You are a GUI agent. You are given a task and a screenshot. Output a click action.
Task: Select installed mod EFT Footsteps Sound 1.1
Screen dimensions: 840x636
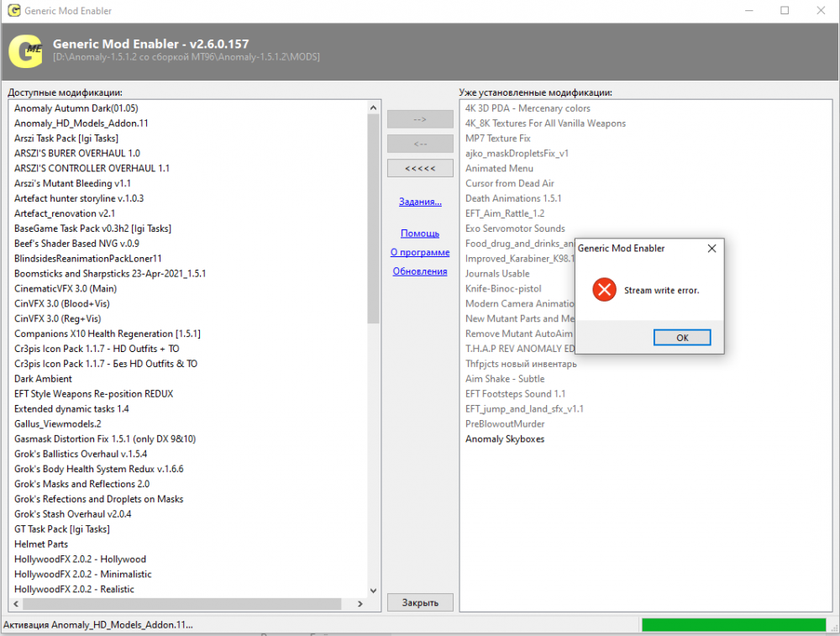click(516, 394)
